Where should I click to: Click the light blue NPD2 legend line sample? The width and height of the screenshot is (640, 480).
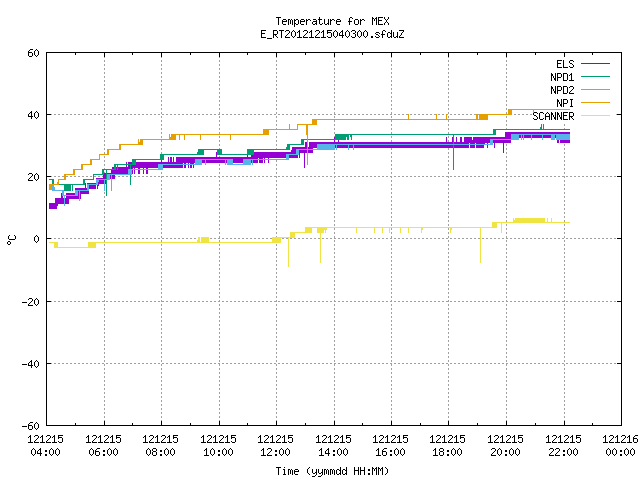click(x=595, y=90)
